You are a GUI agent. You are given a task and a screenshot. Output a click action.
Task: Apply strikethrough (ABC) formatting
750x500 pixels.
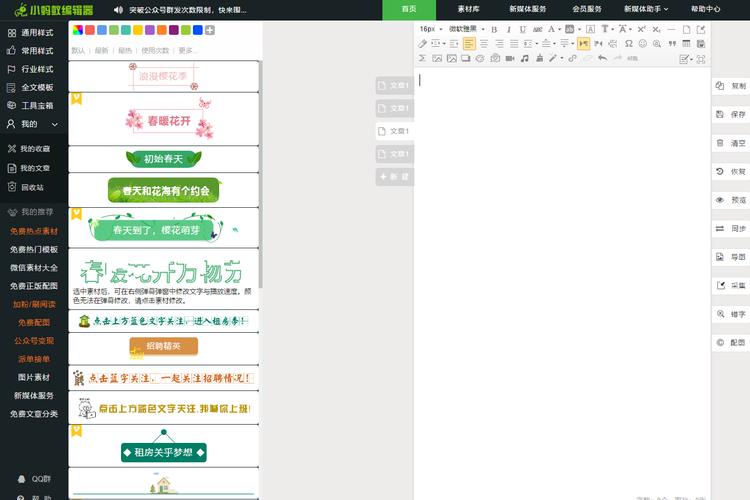[537, 30]
